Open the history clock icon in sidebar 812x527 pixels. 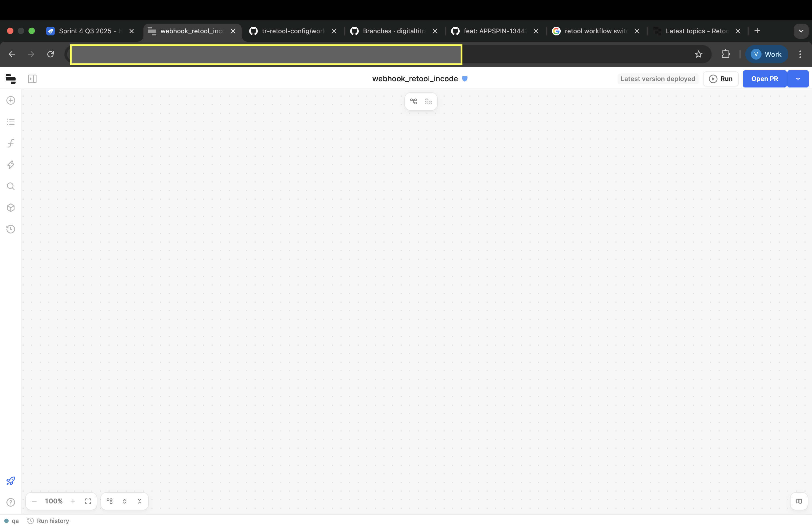[x=10, y=229]
